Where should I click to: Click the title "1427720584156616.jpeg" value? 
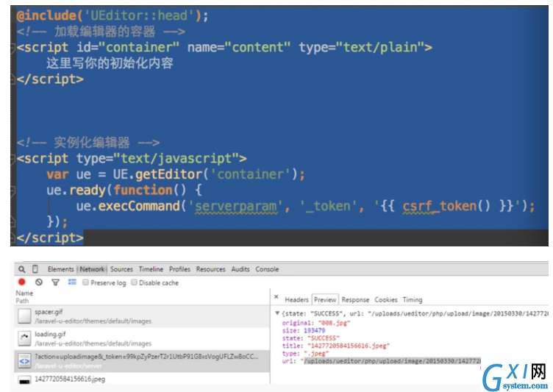click(x=348, y=346)
